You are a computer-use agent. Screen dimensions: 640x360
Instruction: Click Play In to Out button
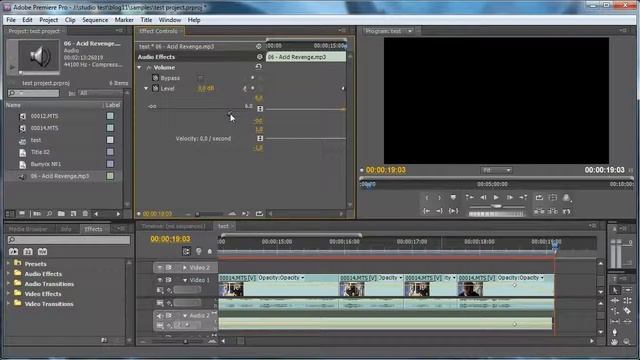point(453,211)
